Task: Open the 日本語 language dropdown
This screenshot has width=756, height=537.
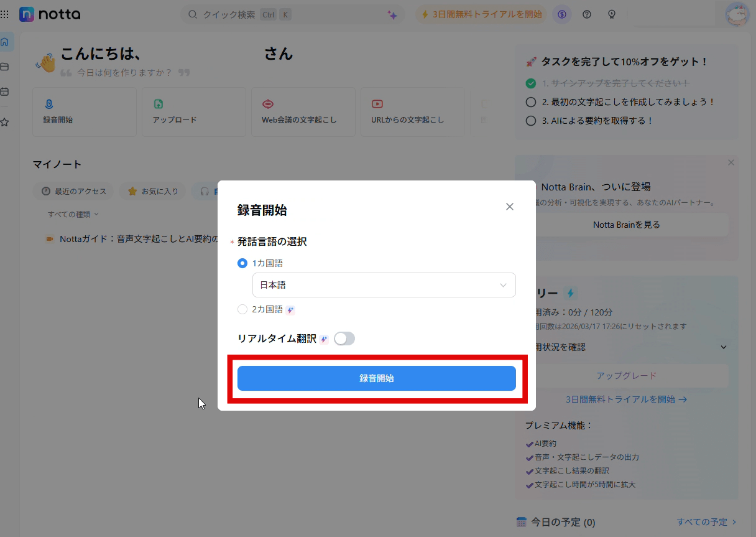Action: point(384,285)
